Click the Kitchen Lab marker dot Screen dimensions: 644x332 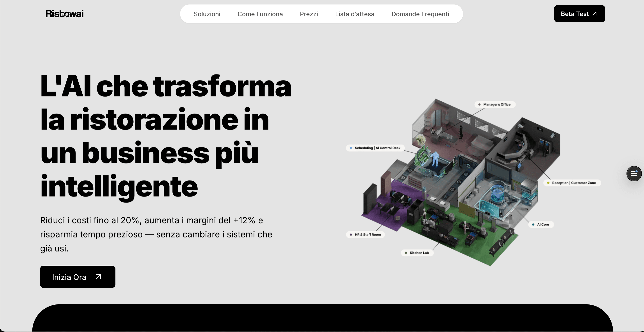tap(406, 253)
